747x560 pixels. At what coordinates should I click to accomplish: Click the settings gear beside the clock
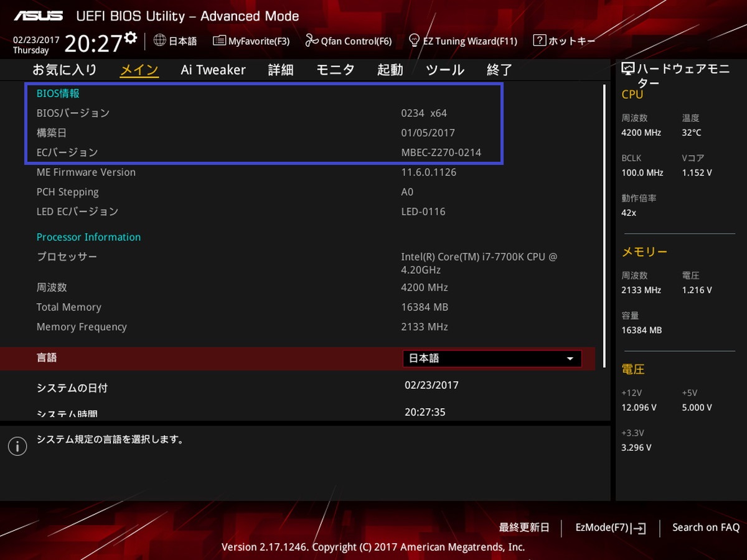tap(130, 38)
